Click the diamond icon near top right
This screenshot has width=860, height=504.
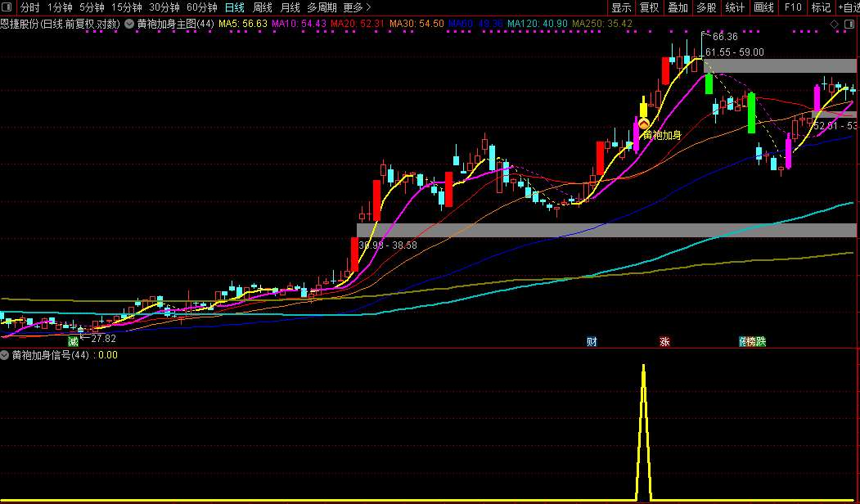coord(834,24)
